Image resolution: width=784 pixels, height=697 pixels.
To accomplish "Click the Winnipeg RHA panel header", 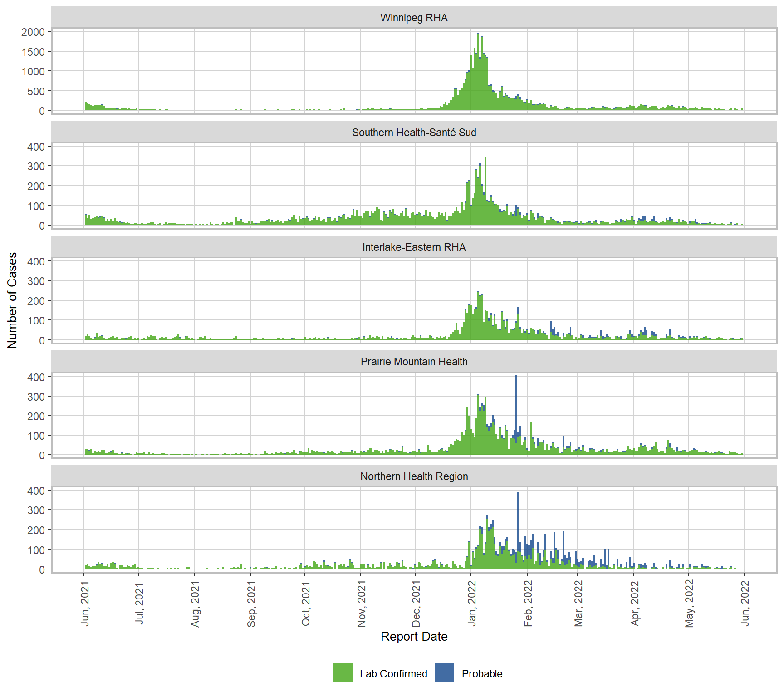I will click(414, 18).
